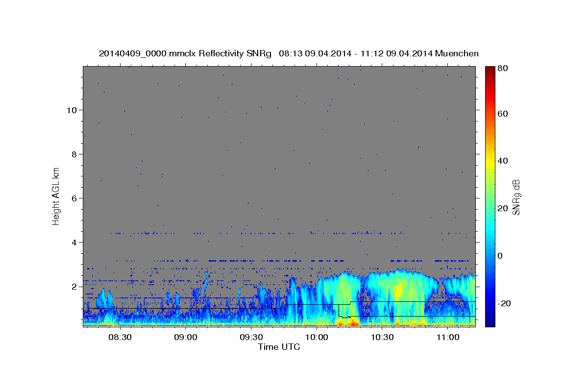Viewport: 588px width, 392px height.
Task: Click the 11:00 time tick label
Action: 448,337
